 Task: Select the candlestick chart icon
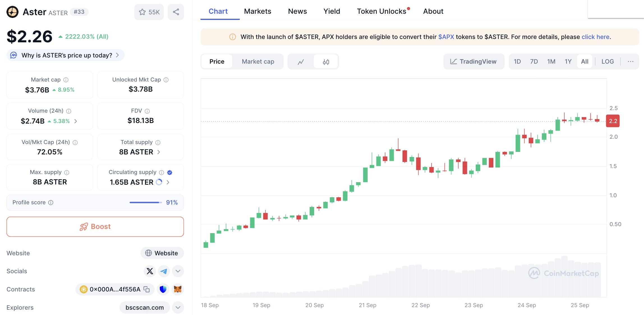click(x=326, y=62)
